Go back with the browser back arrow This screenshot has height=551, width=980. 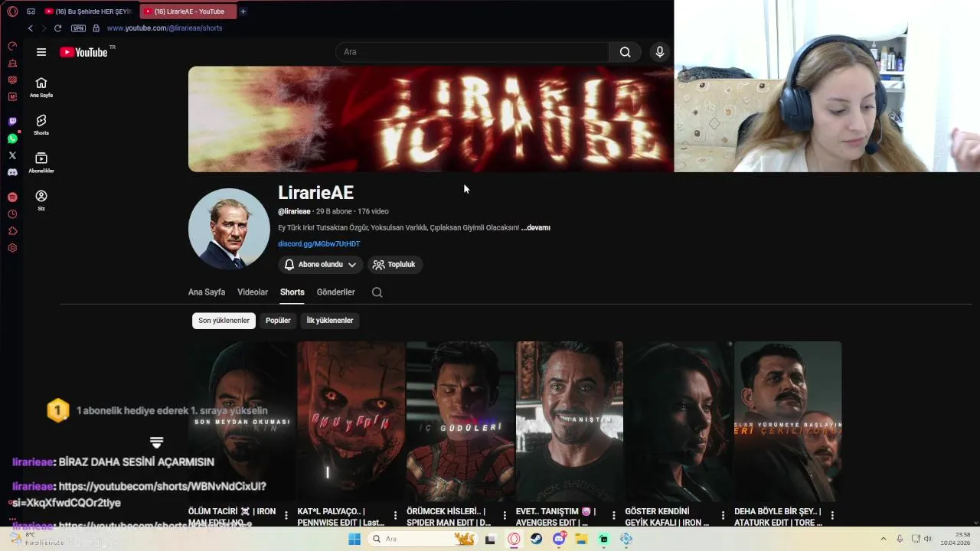click(31, 28)
